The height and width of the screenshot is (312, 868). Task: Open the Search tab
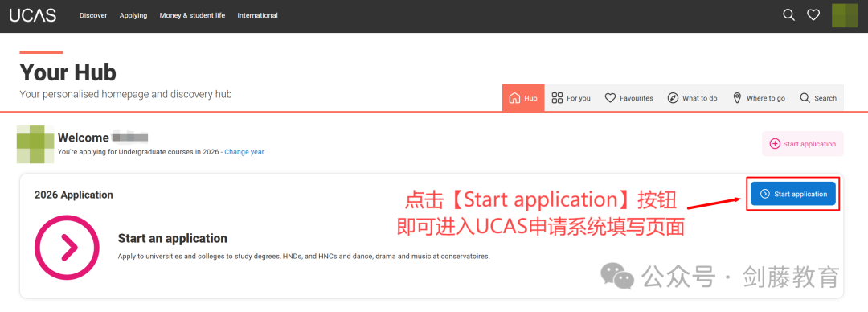point(818,98)
